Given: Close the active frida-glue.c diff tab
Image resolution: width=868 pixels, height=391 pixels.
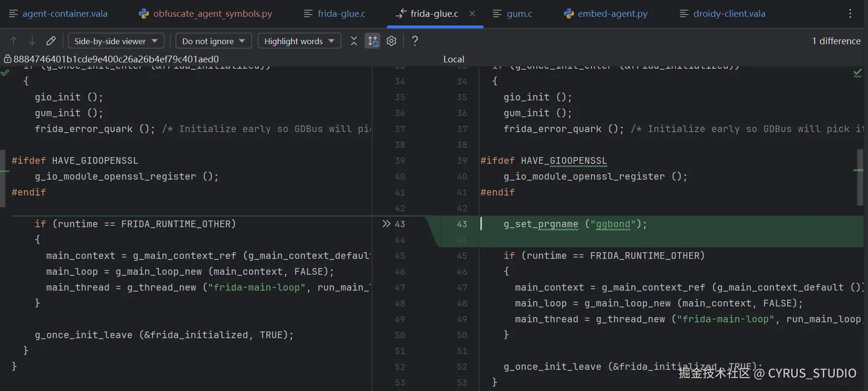Looking at the screenshot, I should 472,13.
